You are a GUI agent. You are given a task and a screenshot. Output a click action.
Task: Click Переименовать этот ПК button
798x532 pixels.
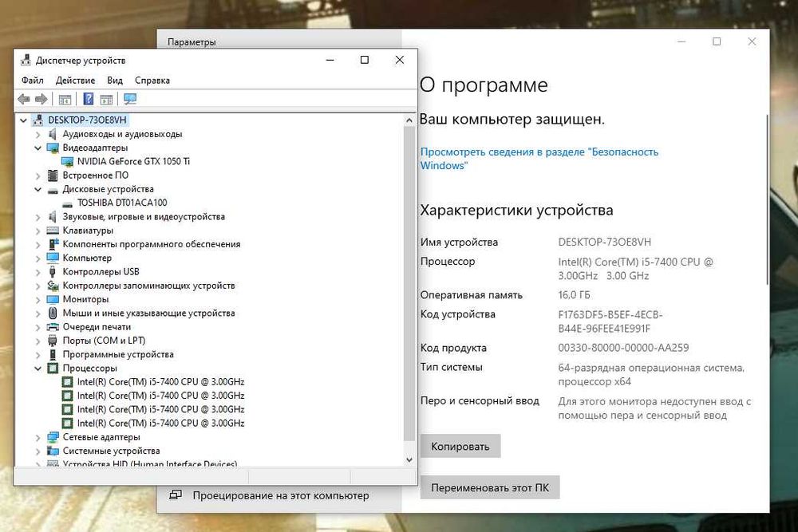click(490, 487)
